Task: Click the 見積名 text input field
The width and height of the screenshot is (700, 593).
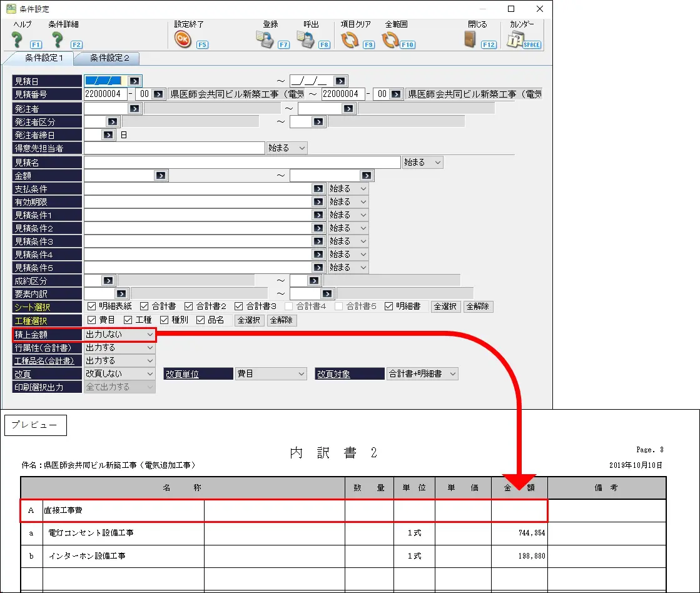Action: pyautogui.click(x=241, y=163)
